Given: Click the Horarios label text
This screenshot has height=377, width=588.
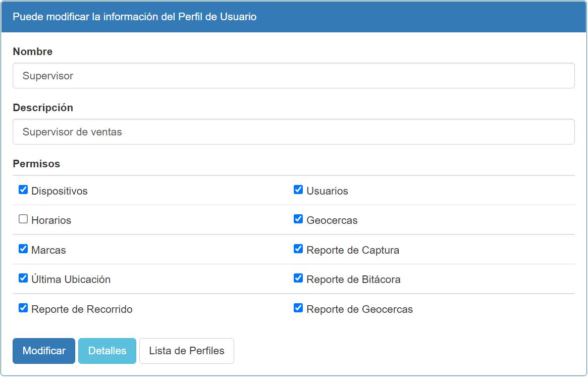Looking at the screenshot, I should pyautogui.click(x=51, y=220).
